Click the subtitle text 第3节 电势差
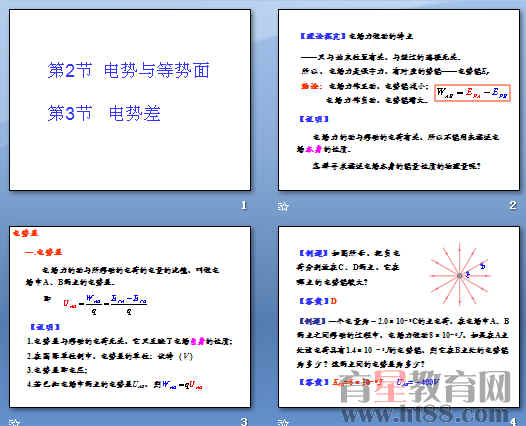This screenshot has width=526, height=426. pos(104,113)
